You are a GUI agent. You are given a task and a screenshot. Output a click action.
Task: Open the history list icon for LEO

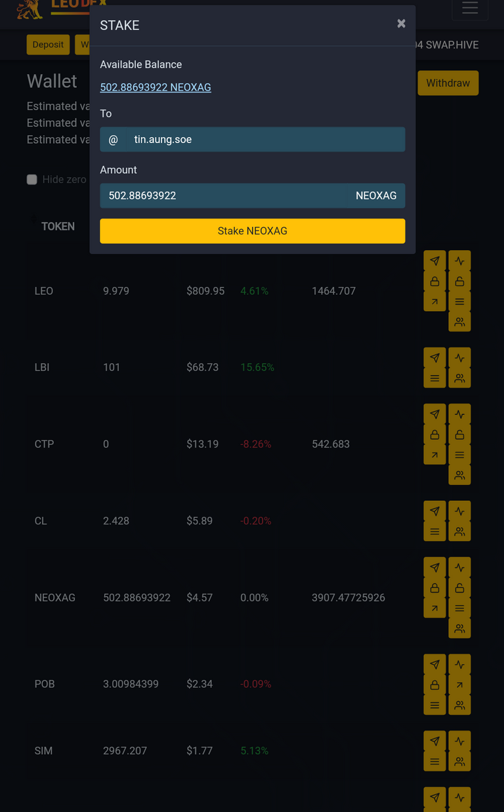click(459, 301)
